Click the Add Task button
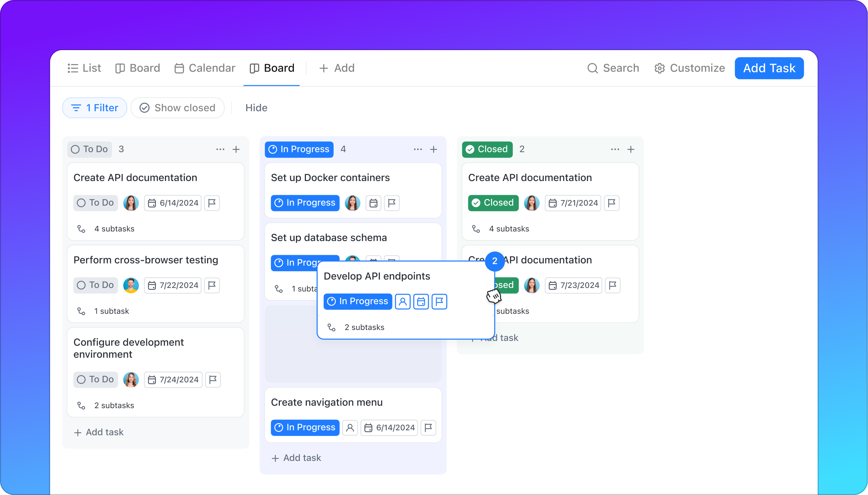This screenshot has width=868, height=495. (x=769, y=68)
